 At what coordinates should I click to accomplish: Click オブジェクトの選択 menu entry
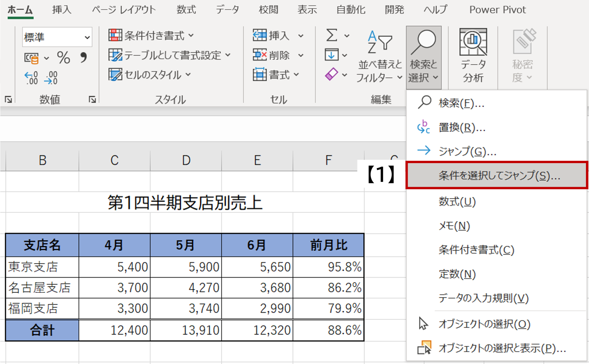tap(484, 324)
